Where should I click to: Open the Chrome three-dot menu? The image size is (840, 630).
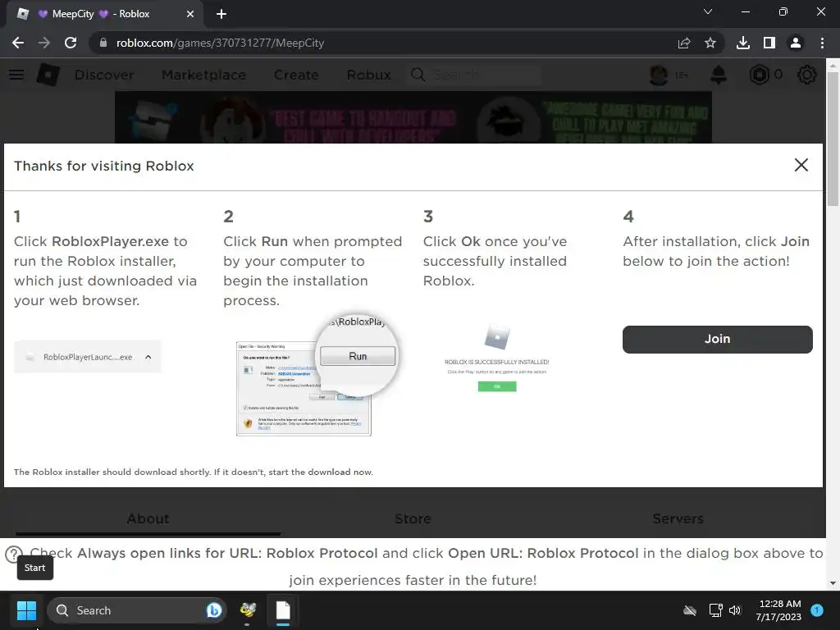tap(822, 43)
